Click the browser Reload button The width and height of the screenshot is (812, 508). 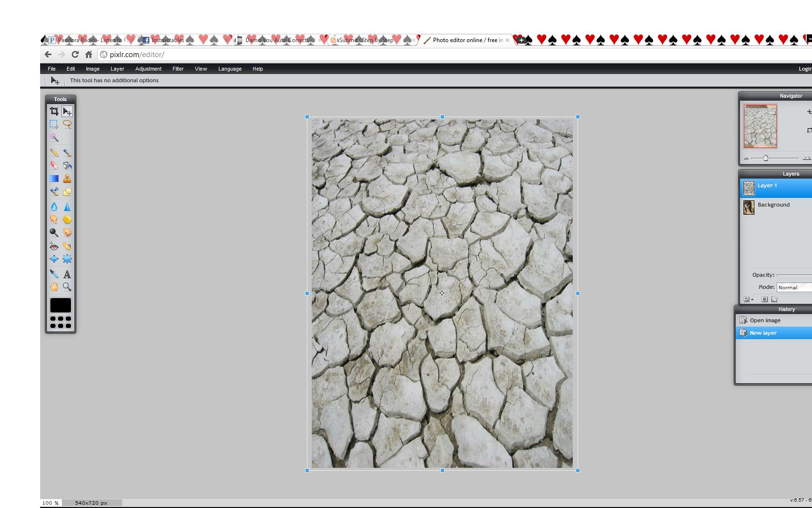pos(75,55)
